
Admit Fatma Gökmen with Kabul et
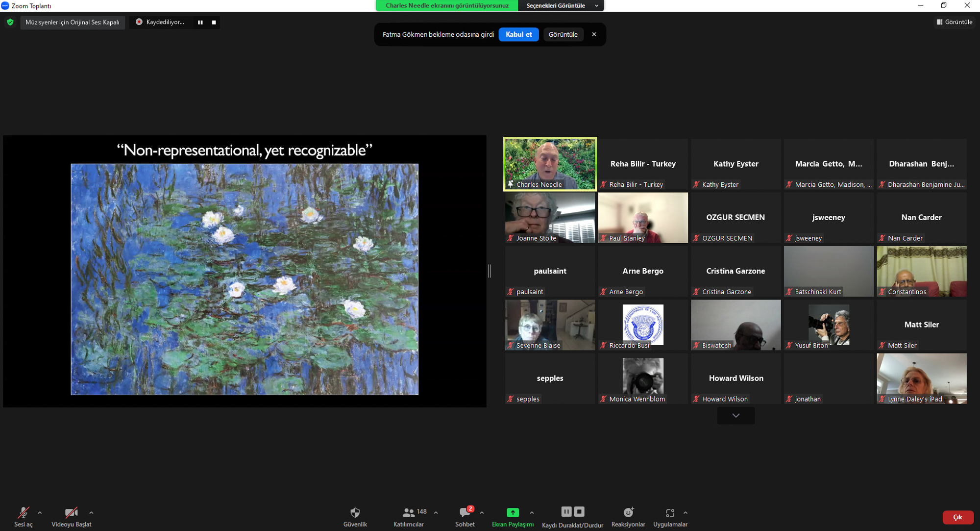[518, 34]
